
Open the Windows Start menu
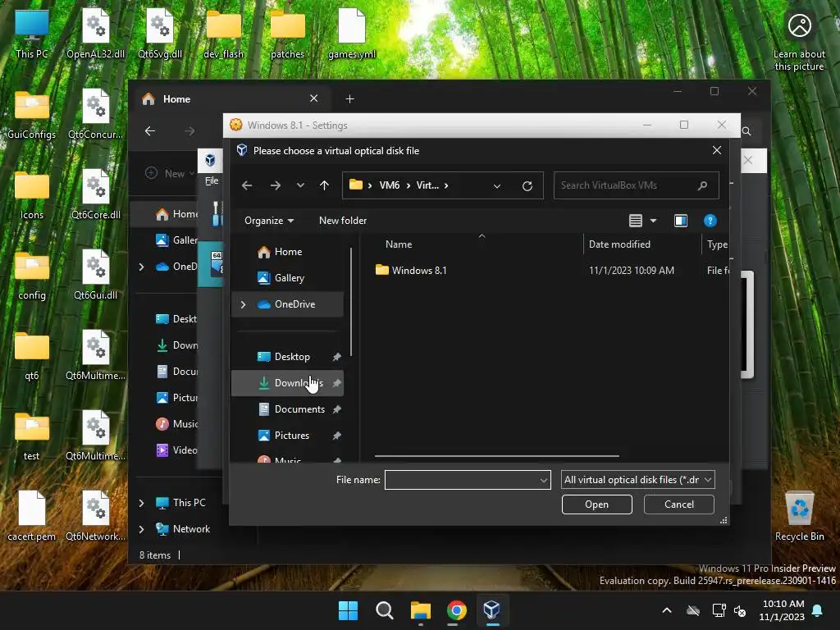[x=348, y=610]
